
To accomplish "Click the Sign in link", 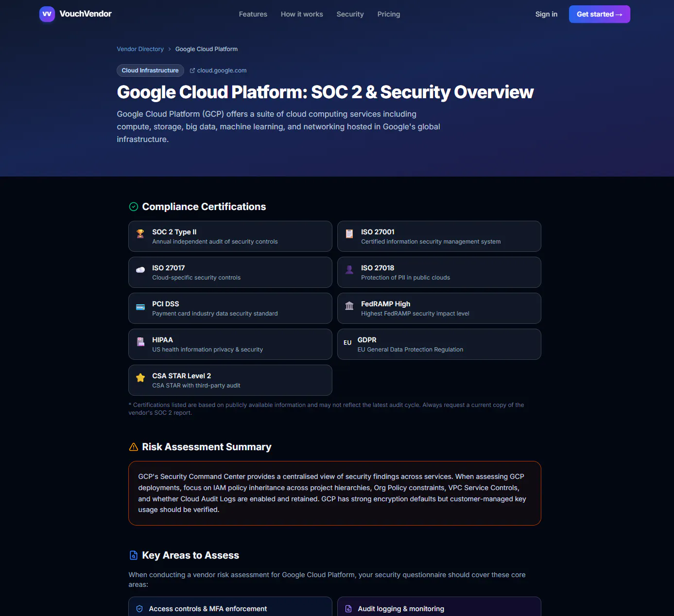I will pos(546,14).
